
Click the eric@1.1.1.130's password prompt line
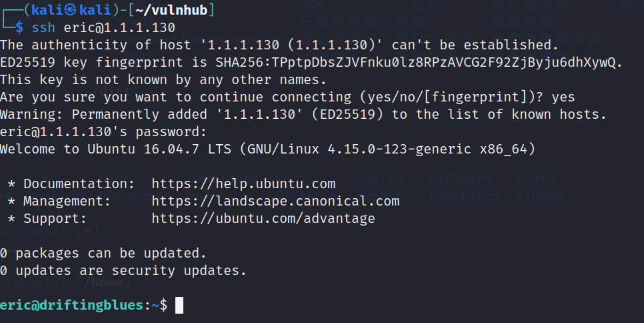tap(103, 132)
